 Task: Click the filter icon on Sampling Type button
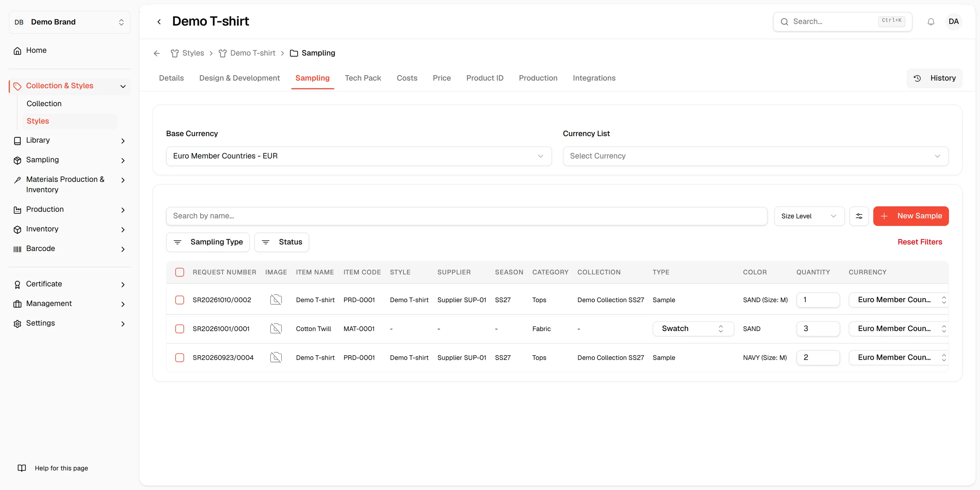point(177,242)
